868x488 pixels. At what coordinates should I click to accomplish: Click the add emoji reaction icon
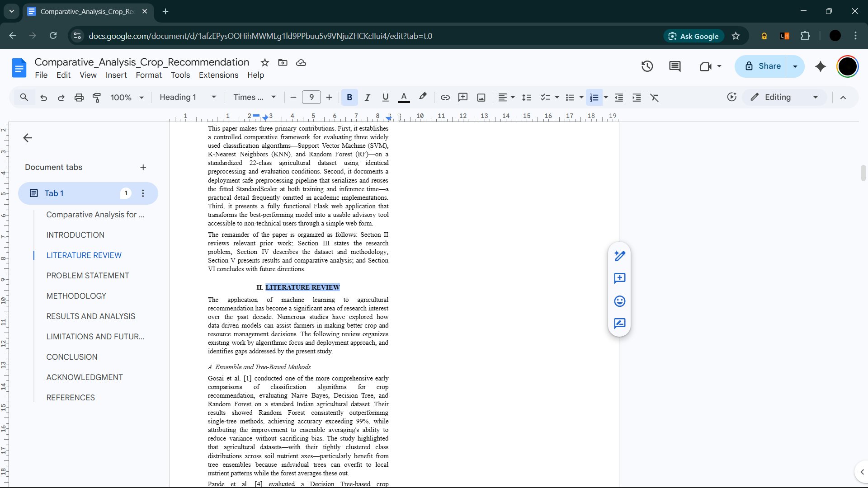[x=619, y=301]
